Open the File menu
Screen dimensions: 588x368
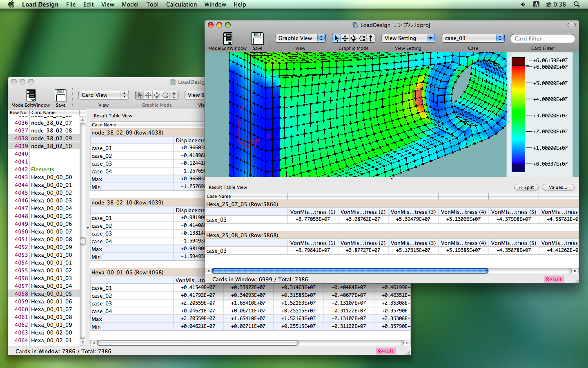coord(71,4)
